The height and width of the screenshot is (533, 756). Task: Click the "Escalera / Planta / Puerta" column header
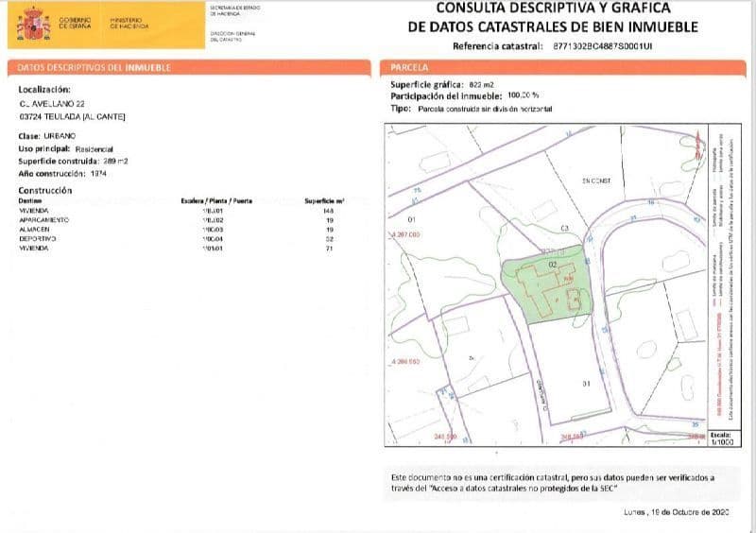(216, 200)
